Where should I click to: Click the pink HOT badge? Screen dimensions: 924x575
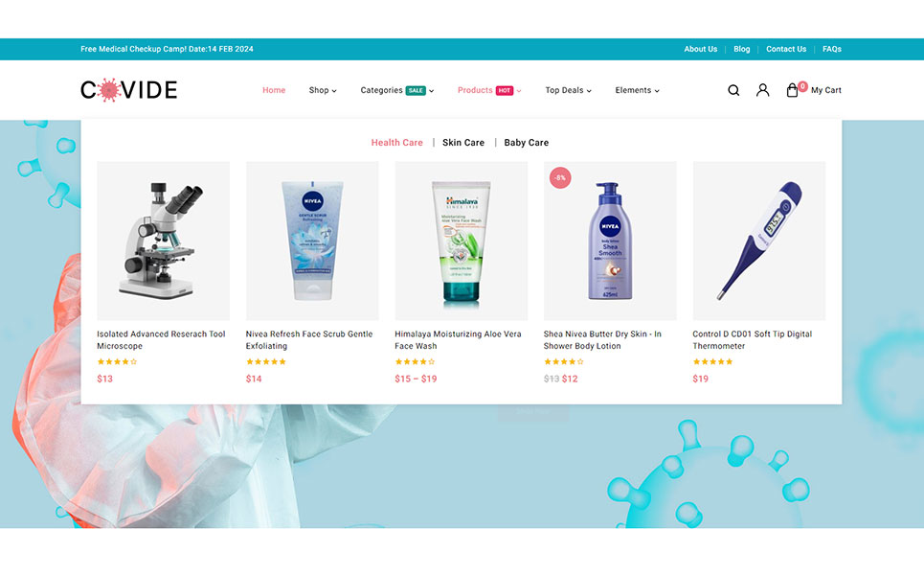505,90
